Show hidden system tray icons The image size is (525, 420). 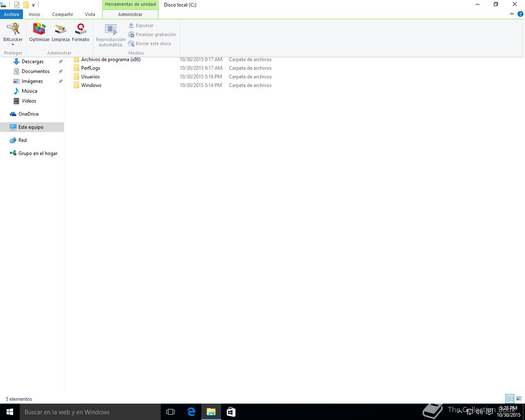[x=459, y=411]
